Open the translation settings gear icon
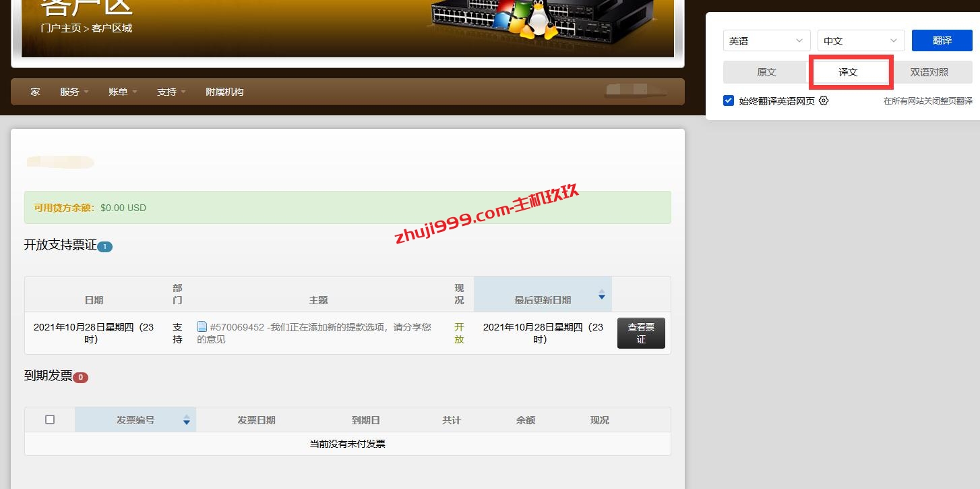 pyautogui.click(x=824, y=100)
